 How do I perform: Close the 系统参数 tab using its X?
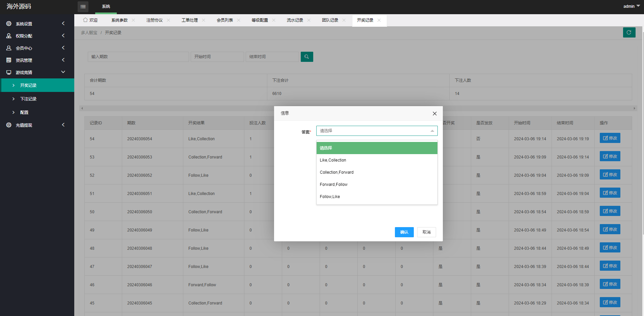[133, 20]
